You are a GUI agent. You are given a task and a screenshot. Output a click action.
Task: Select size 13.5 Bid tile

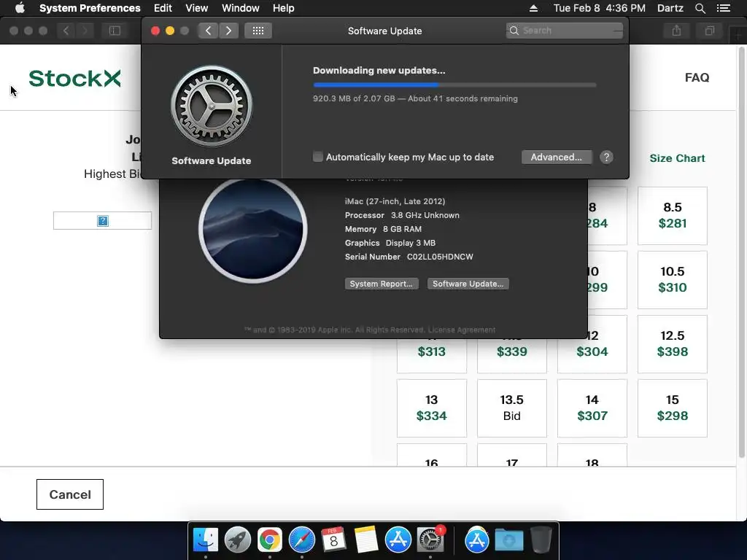[x=511, y=408]
